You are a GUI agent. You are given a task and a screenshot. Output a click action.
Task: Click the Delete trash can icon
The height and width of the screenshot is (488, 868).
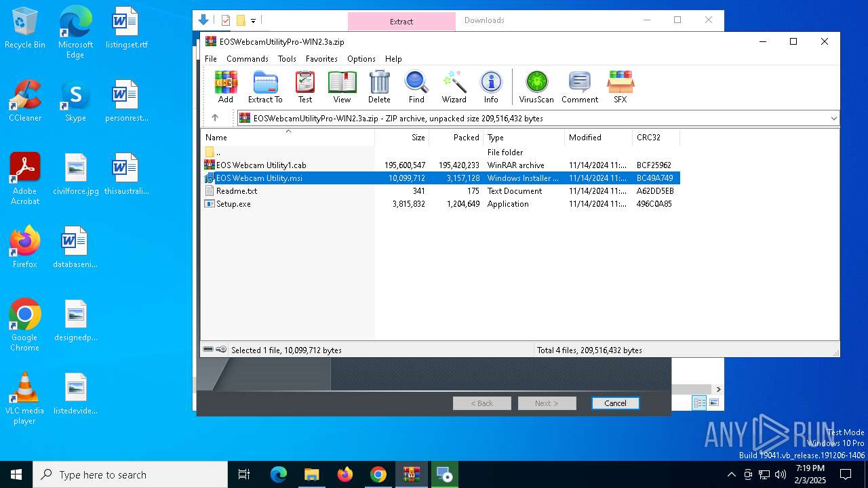379,87
